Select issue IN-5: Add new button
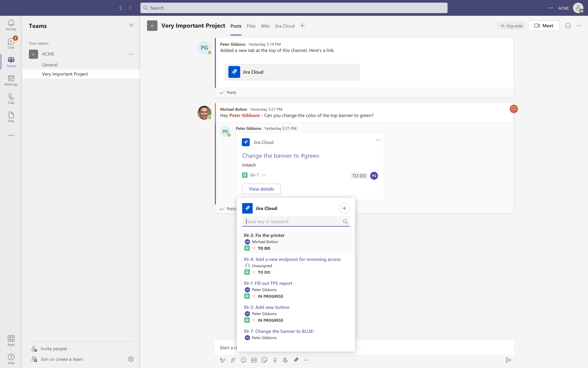 [296, 313]
